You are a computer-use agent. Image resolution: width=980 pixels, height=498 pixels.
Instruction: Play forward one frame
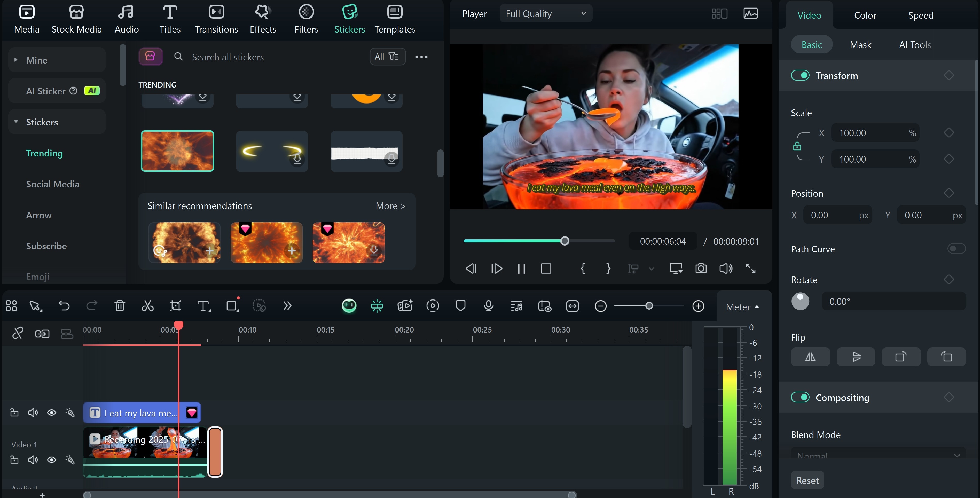(x=497, y=268)
